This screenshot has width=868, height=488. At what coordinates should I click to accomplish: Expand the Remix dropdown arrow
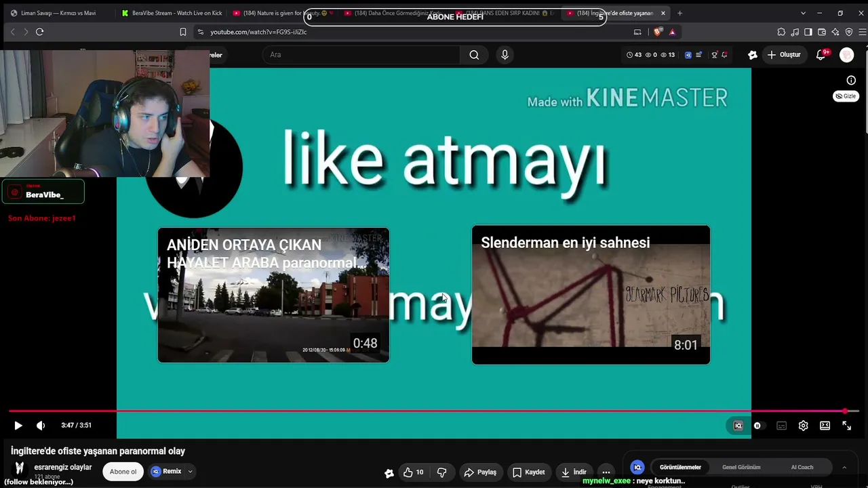tap(191, 472)
